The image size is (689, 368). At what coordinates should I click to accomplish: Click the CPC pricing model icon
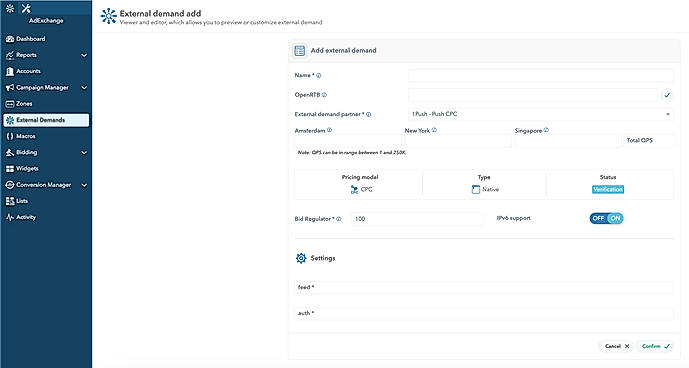pos(354,189)
